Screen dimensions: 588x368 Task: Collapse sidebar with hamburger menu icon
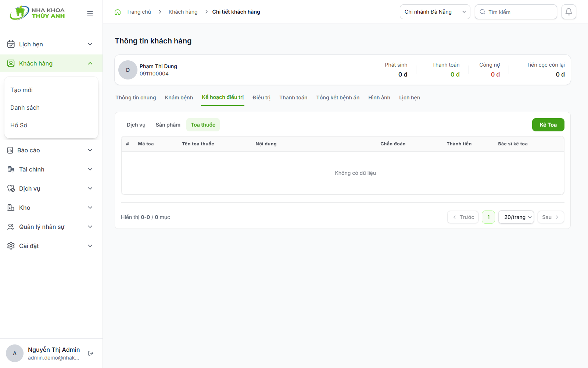click(x=90, y=13)
